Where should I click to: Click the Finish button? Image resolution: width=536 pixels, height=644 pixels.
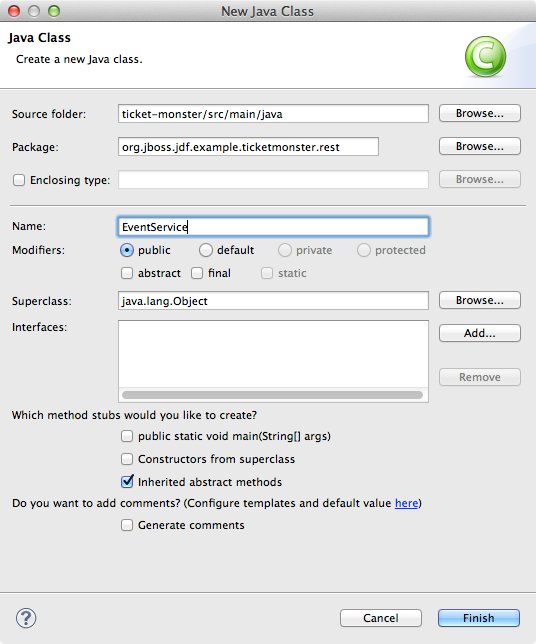coord(479,618)
